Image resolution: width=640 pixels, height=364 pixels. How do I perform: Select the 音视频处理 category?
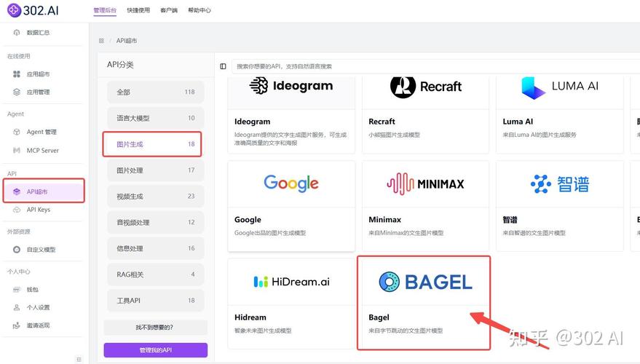156,222
